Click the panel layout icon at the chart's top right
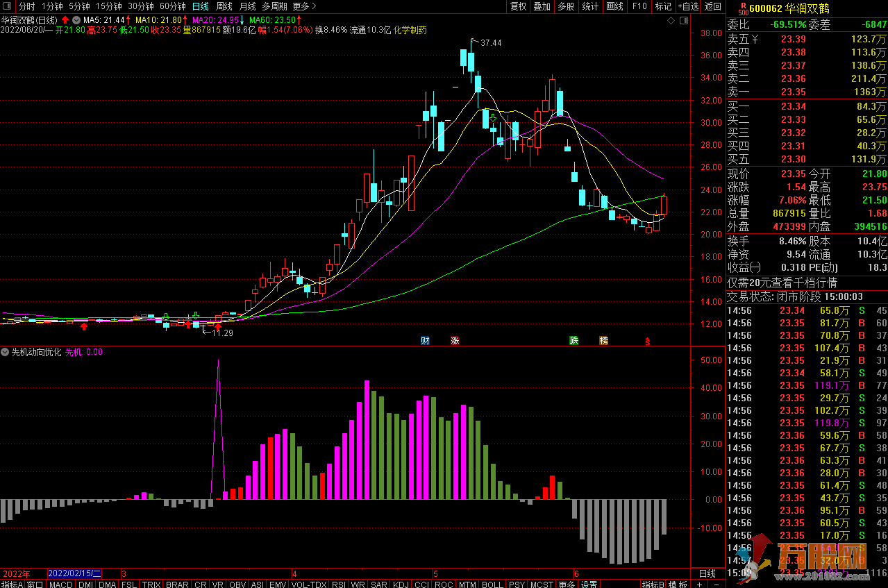 [x=684, y=20]
